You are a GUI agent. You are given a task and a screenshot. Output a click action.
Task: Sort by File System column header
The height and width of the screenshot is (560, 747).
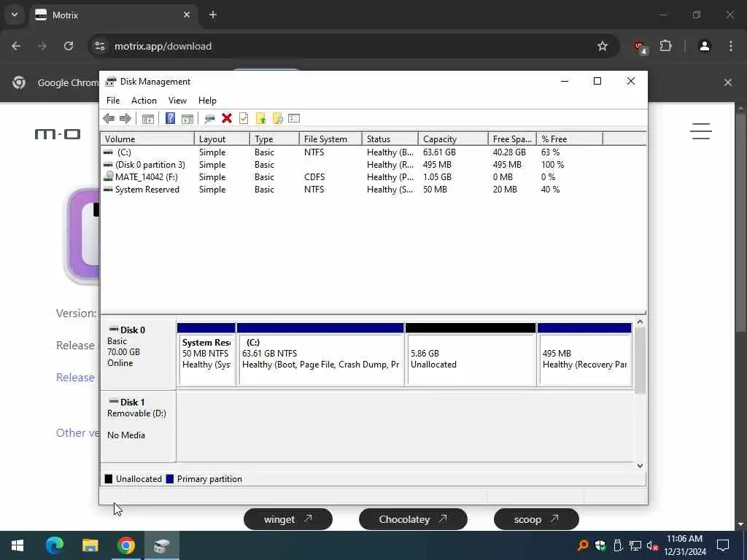tap(330, 139)
